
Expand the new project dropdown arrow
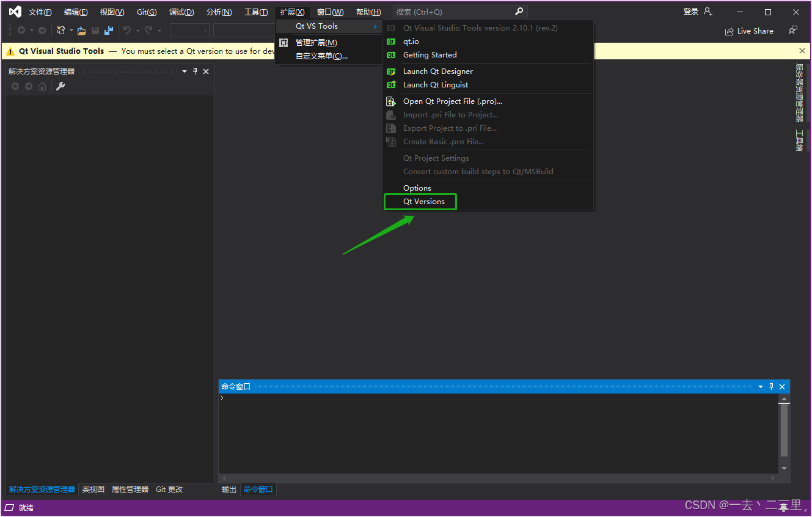(x=71, y=31)
